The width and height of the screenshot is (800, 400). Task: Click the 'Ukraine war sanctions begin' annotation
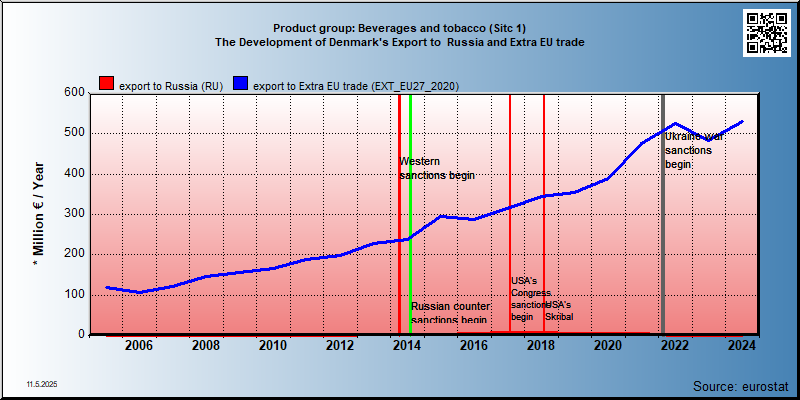coord(694,151)
